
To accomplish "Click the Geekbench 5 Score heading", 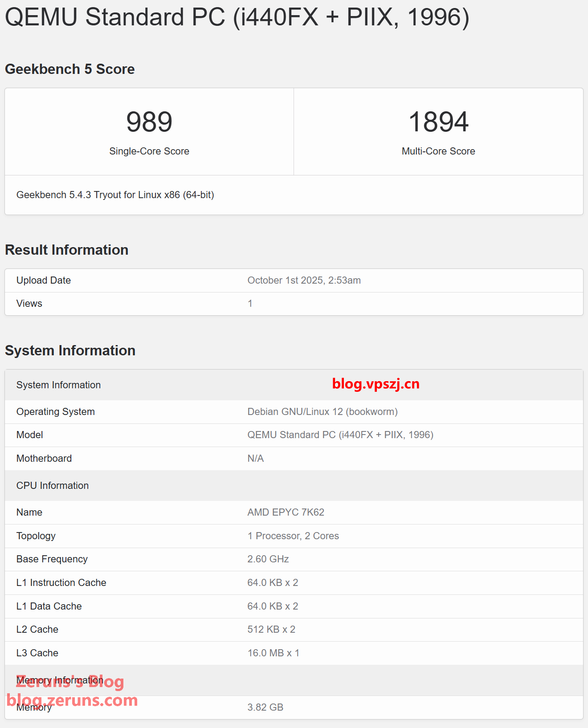I will [70, 69].
